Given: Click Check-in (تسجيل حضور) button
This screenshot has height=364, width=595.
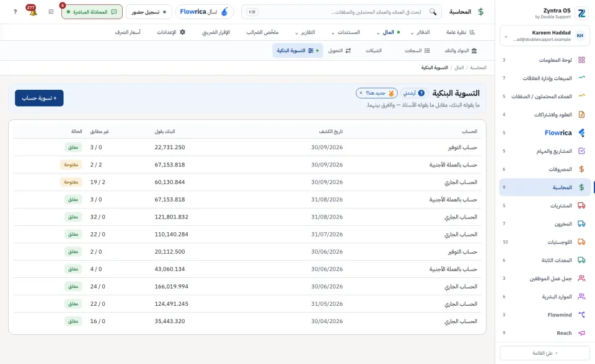Looking at the screenshot, I should pyautogui.click(x=149, y=12).
